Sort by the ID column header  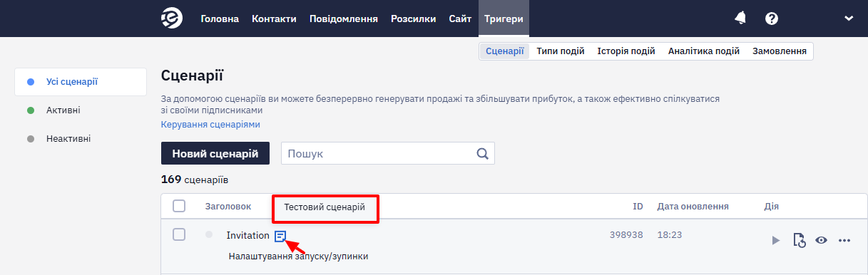tap(638, 207)
